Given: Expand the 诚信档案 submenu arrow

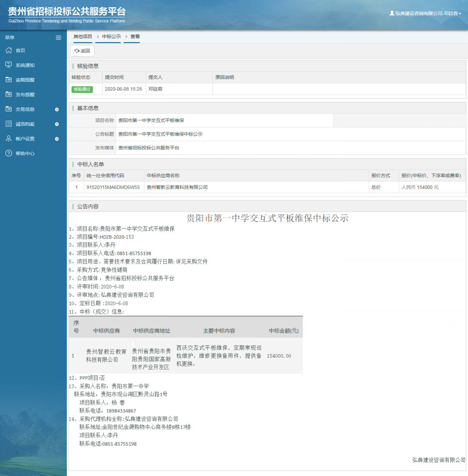Looking at the screenshot, I should pos(57,124).
